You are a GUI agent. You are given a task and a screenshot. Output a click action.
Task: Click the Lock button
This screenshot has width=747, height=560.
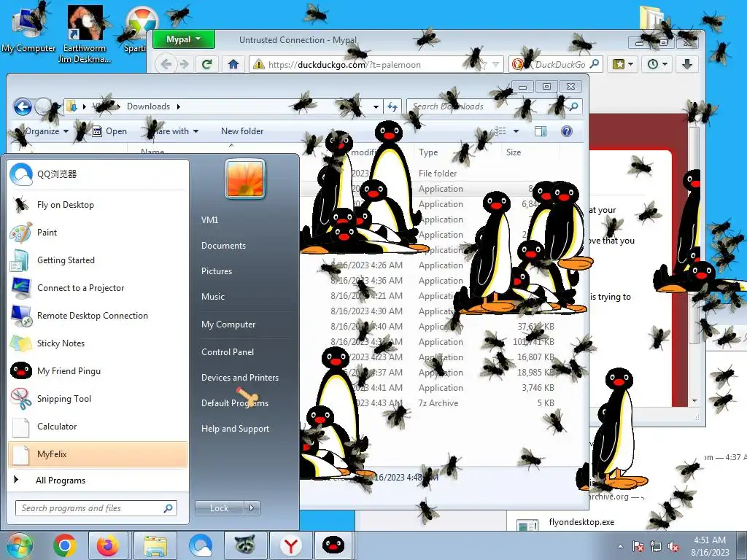coord(219,508)
